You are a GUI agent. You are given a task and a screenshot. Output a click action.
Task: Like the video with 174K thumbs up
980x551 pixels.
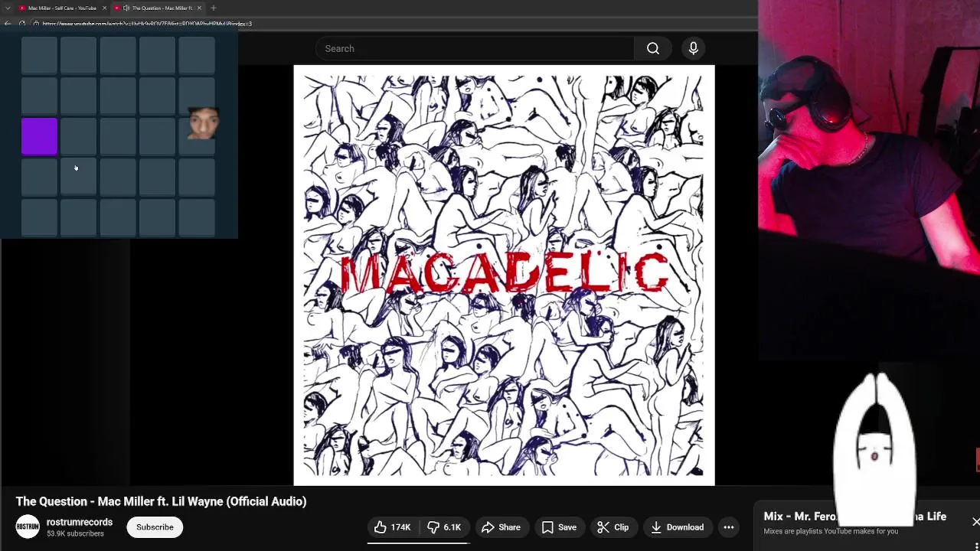pos(392,527)
